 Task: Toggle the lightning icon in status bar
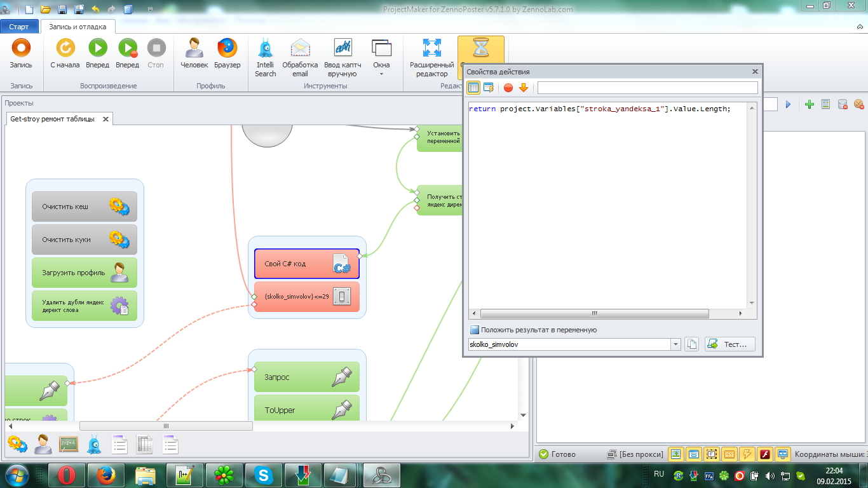tap(747, 454)
